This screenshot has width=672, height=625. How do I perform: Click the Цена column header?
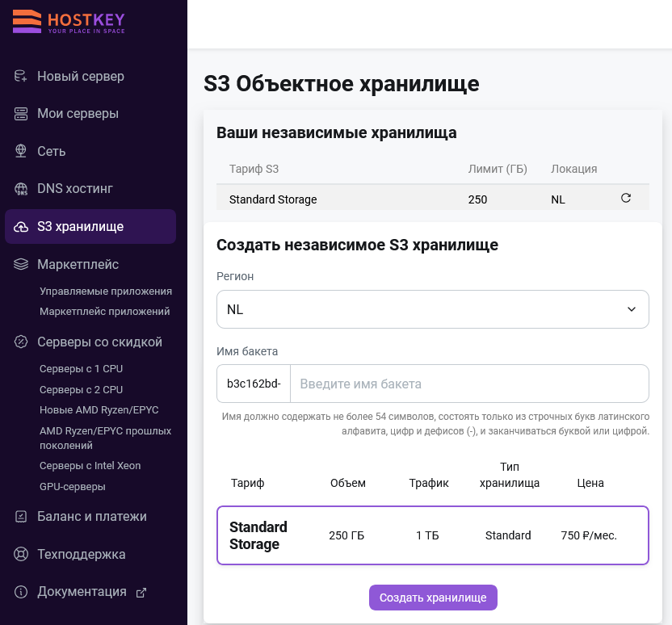pyautogui.click(x=590, y=483)
